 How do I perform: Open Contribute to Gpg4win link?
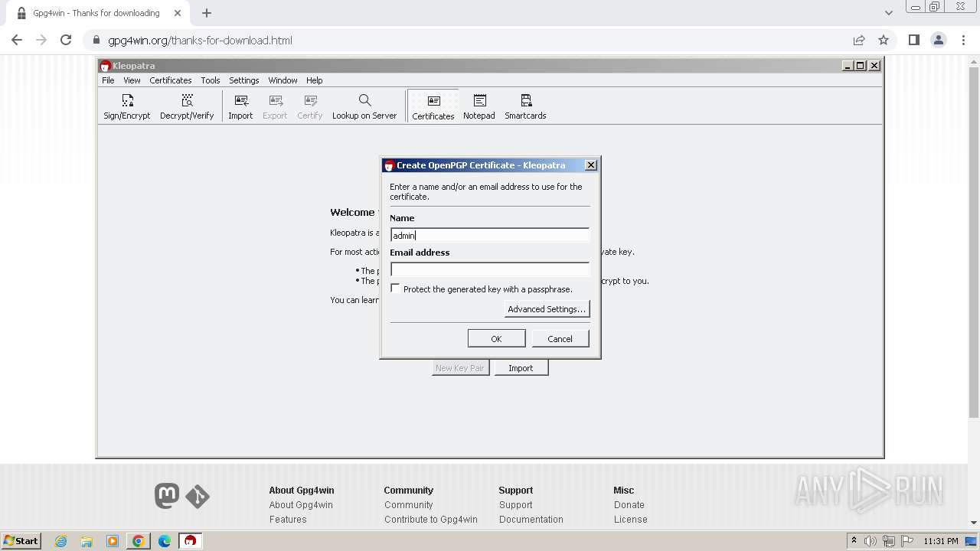tap(431, 520)
